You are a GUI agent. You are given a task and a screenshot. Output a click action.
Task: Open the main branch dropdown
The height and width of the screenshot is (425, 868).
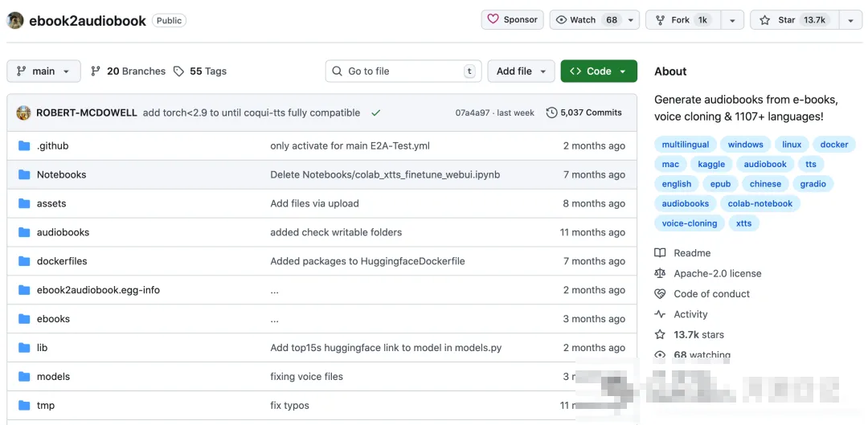[x=44, y=72]
